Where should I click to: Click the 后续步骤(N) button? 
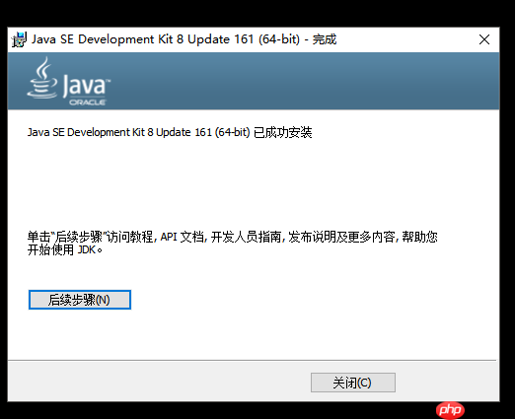pyautogui.click(x=80, y=300)
